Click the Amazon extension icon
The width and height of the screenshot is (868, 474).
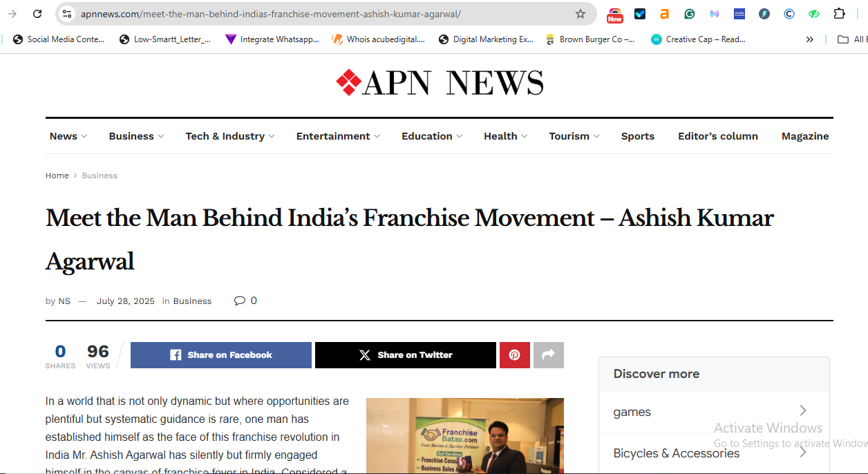(x=664, y=14)
